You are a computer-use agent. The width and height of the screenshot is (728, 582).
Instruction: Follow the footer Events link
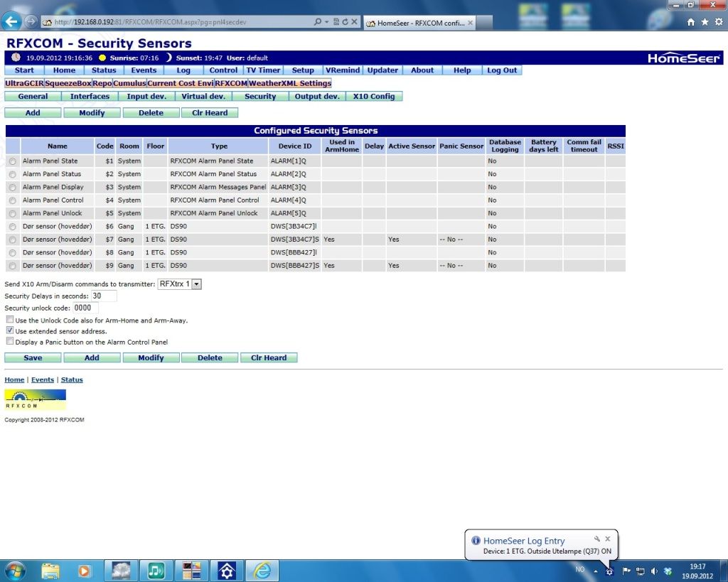click(43, 379)
